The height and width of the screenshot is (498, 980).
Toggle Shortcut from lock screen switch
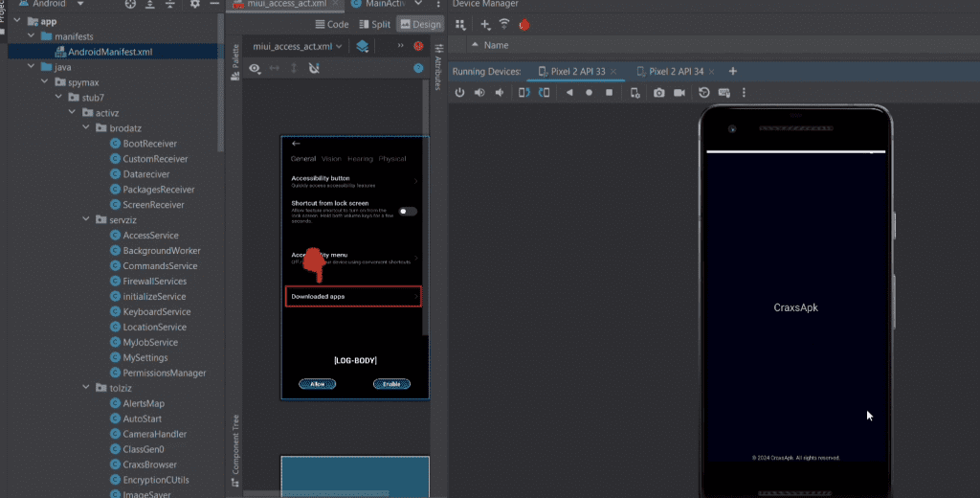pyautogui.click(x=408, y=211)
